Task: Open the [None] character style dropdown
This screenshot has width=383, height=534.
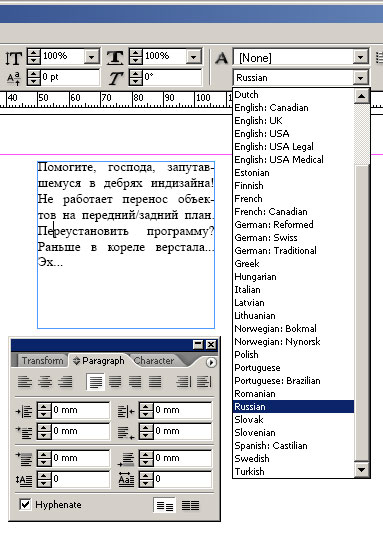Action: point(361,57)
